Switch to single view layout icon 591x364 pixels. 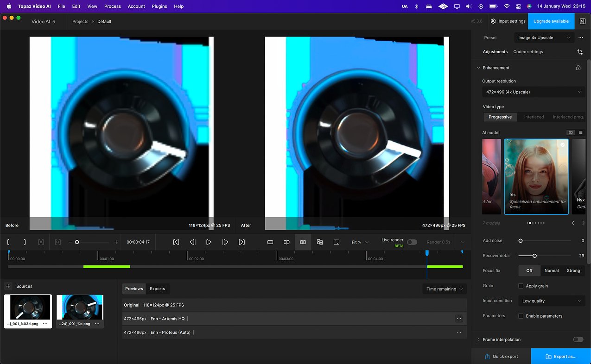point(270,242)
